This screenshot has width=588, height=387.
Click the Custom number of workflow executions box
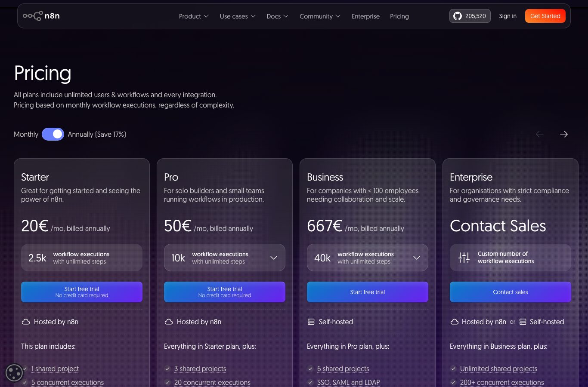(511, 258)
